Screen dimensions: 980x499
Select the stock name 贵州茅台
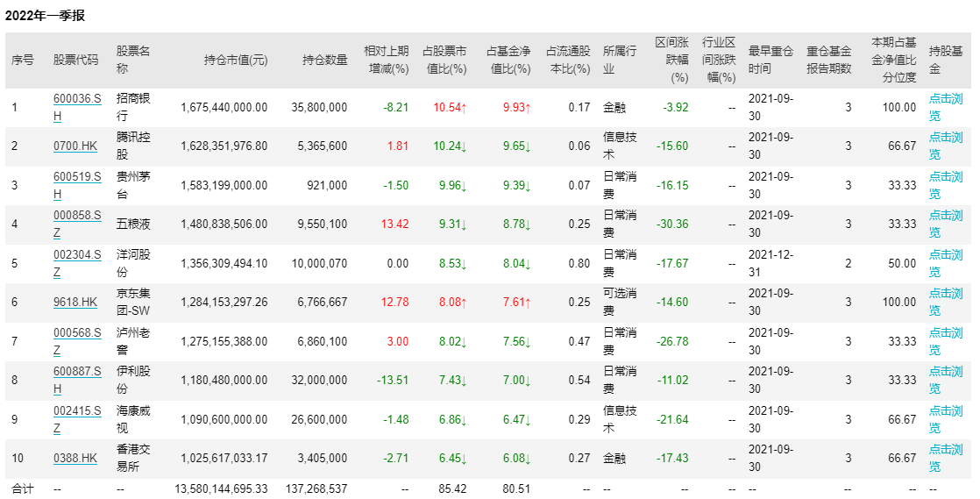[x=133, y=186]
